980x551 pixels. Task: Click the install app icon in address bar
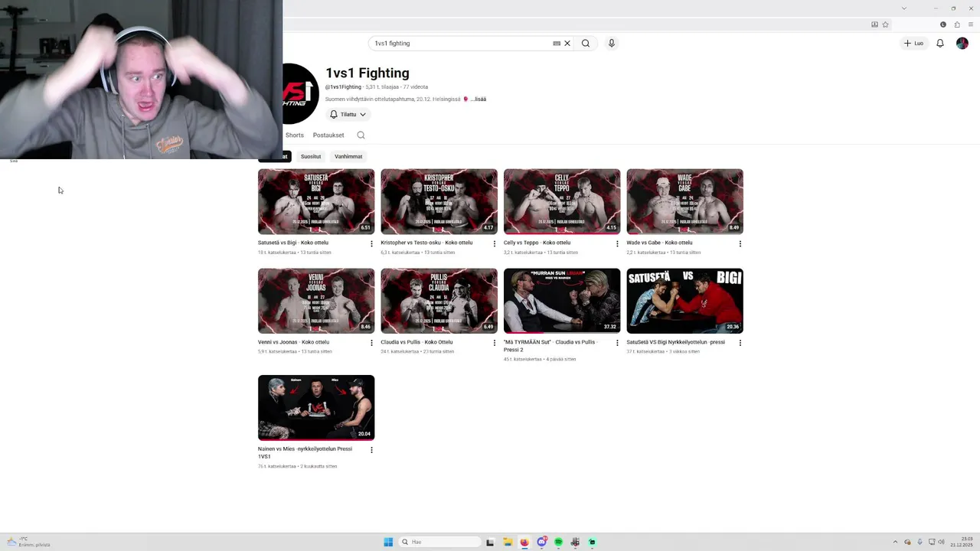click(x=874, y=24)
